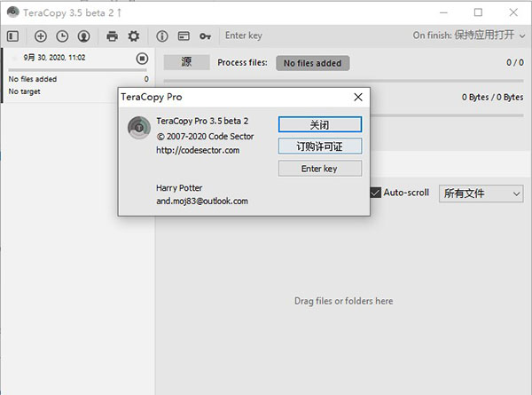Click the No files added button
The width and height of the screenshot is (532, 395).
[x=312, y=63]
